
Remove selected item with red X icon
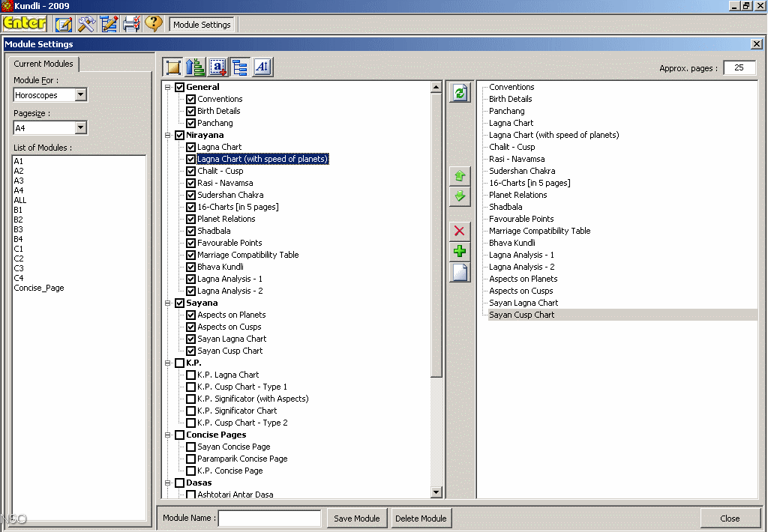pyautogui.click(x=460, y=231)
